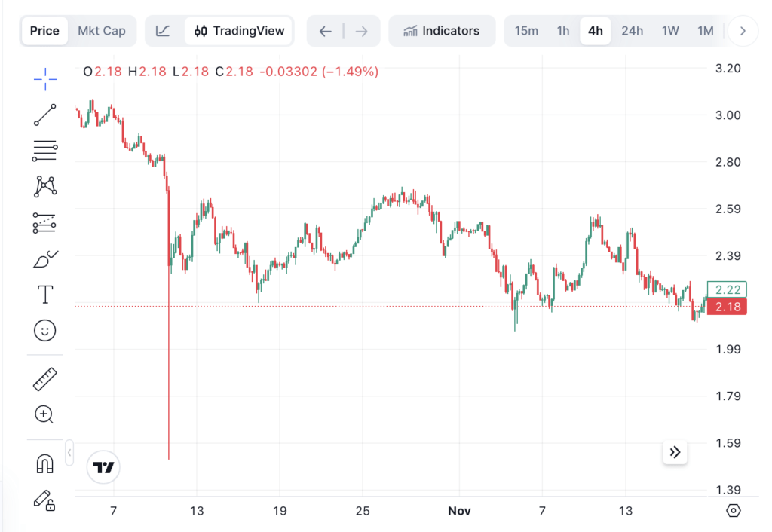The image size is (772, 532).
Task: Click the zoom in tool
Action: coord(44,414)
